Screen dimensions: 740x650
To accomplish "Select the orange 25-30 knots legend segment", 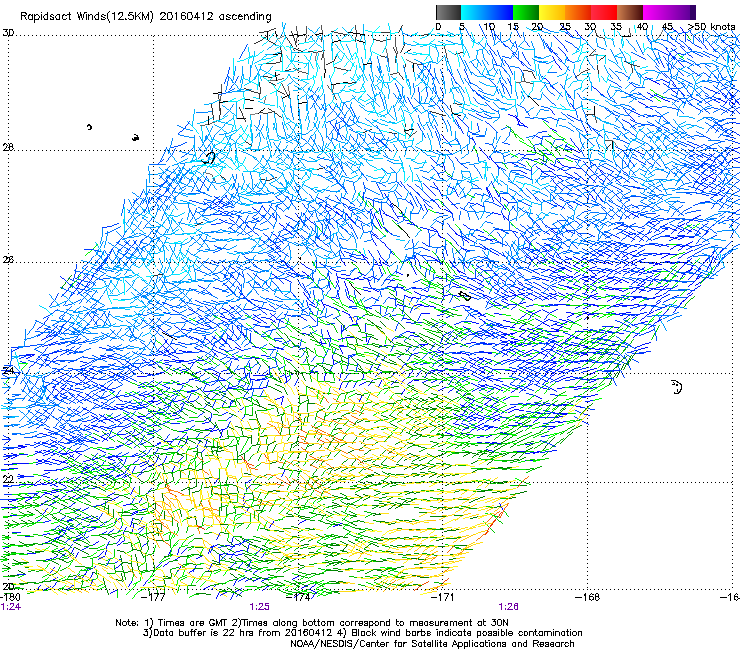I will [578, 12].
